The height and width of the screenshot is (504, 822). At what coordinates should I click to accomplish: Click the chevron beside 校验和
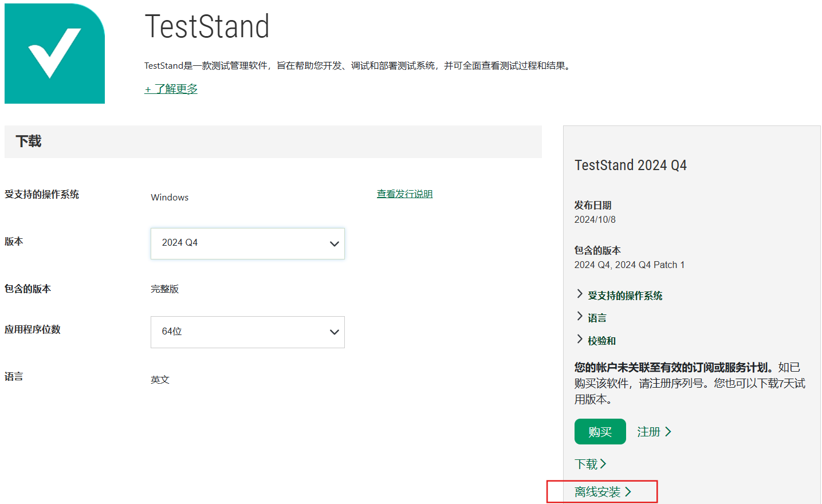(x=580, y=339)
